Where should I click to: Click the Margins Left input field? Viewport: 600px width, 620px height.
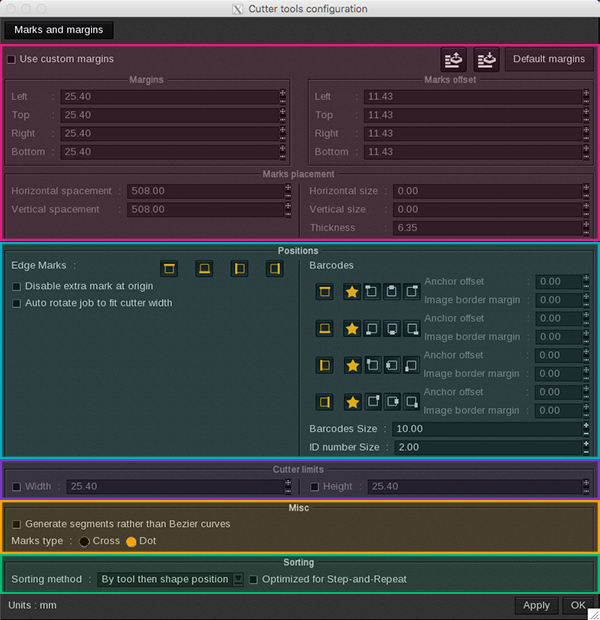point(170,96)
